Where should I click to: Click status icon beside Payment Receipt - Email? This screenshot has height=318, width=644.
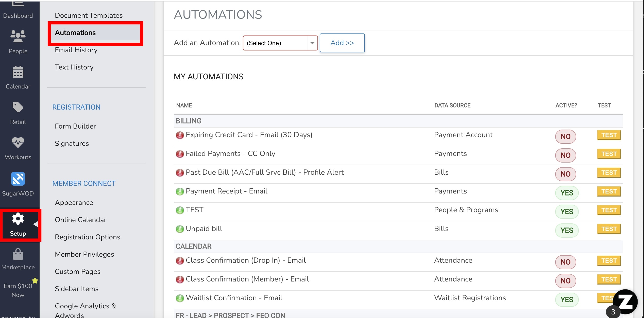click(x=180, y=191)
